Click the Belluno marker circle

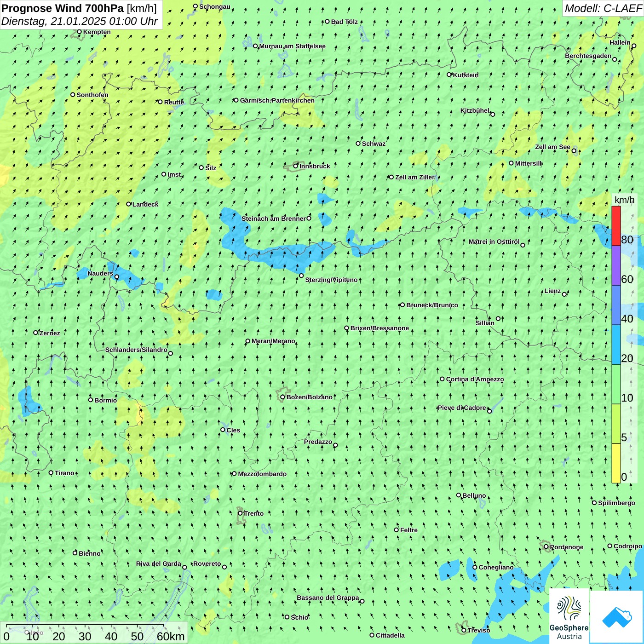pos(459,495)
